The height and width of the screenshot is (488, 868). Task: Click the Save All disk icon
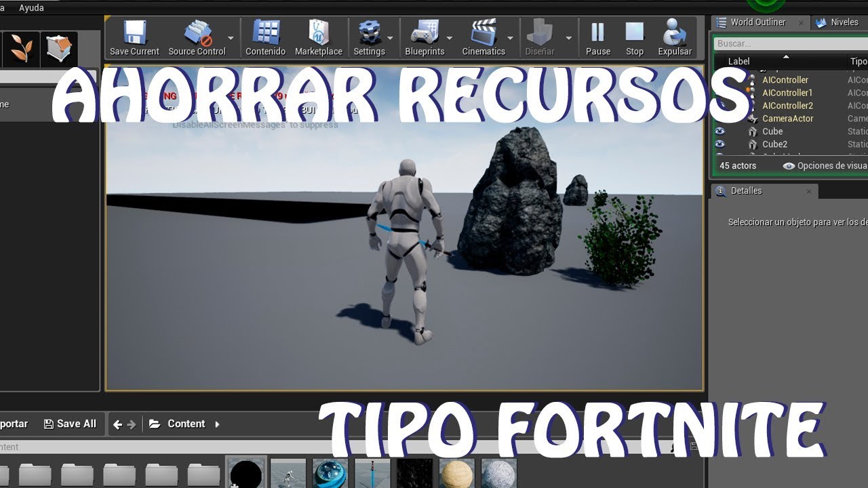pyautogui.click(x=48, y=424)
